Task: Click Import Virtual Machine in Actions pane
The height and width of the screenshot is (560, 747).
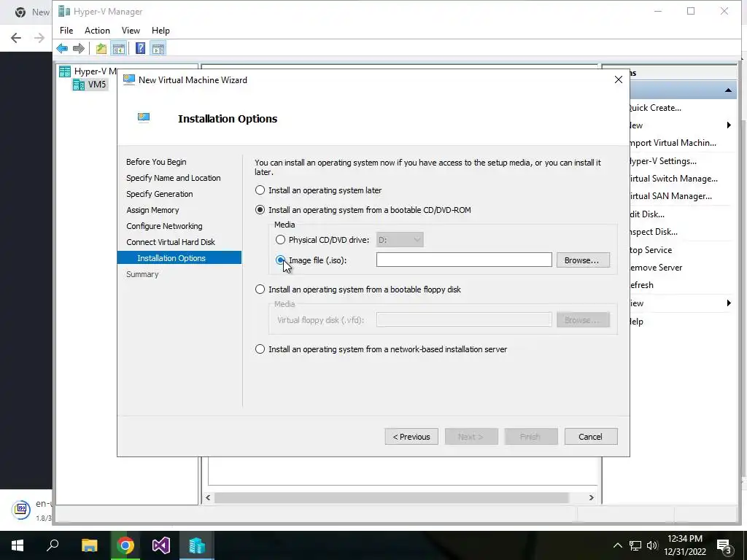Action: click(x=673, y=144)
